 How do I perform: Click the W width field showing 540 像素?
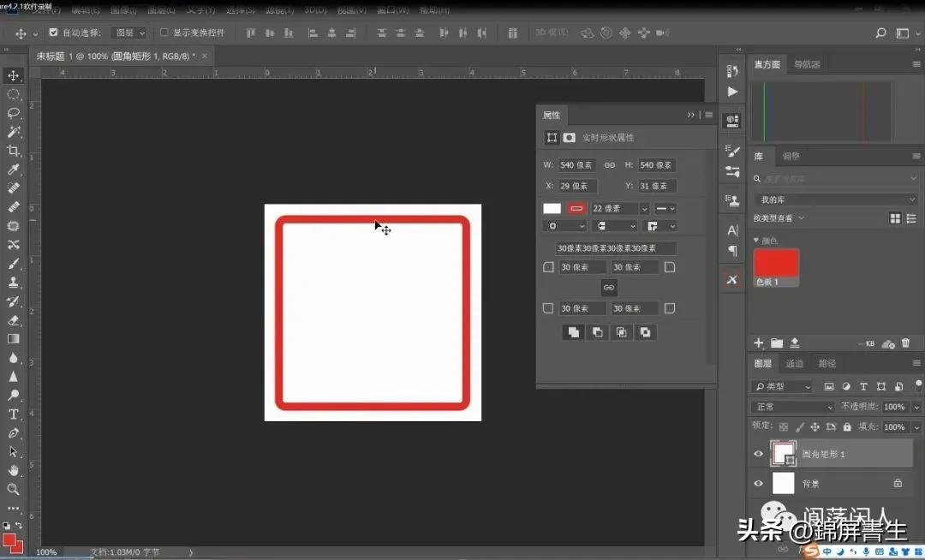pyautogui.click(x=576, y=164)
